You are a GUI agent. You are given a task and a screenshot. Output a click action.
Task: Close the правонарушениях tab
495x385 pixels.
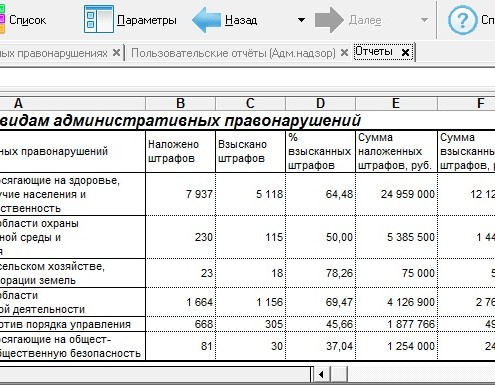[116, 53]
